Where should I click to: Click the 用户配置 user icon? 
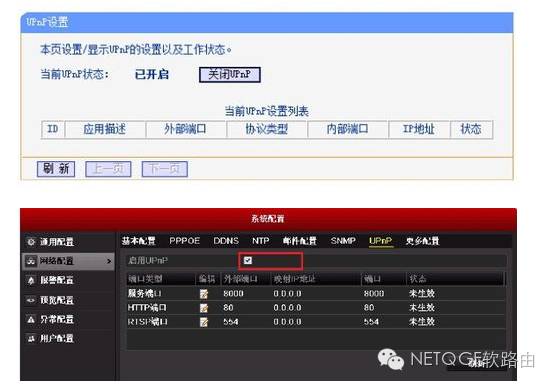31,339
